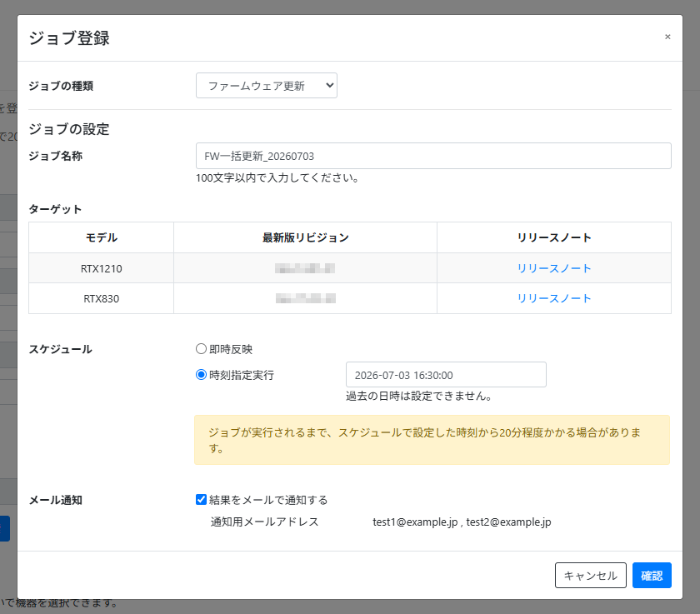Click the blurred revision cell for RTX830
The width and height of the screenshot is (700, 614).
(x=305, y=298)
